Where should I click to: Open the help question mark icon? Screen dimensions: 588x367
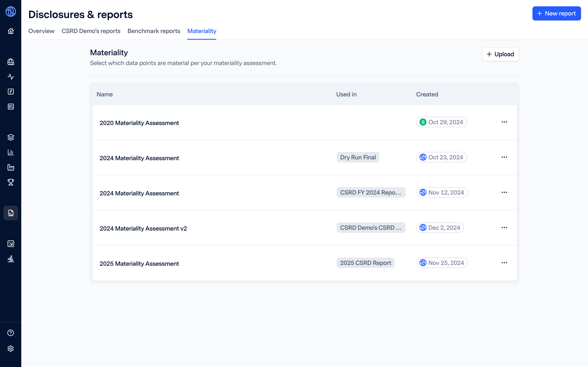click(11, 333)
